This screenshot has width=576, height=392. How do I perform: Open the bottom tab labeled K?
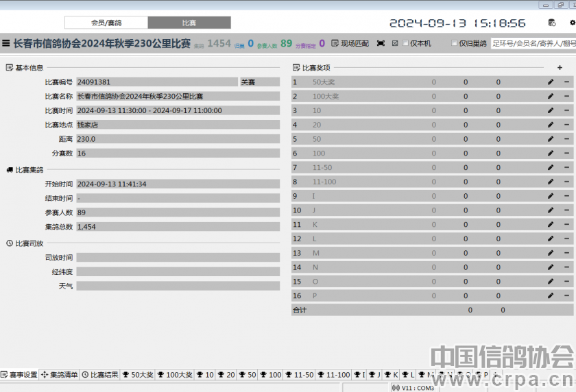pos(392,375)
